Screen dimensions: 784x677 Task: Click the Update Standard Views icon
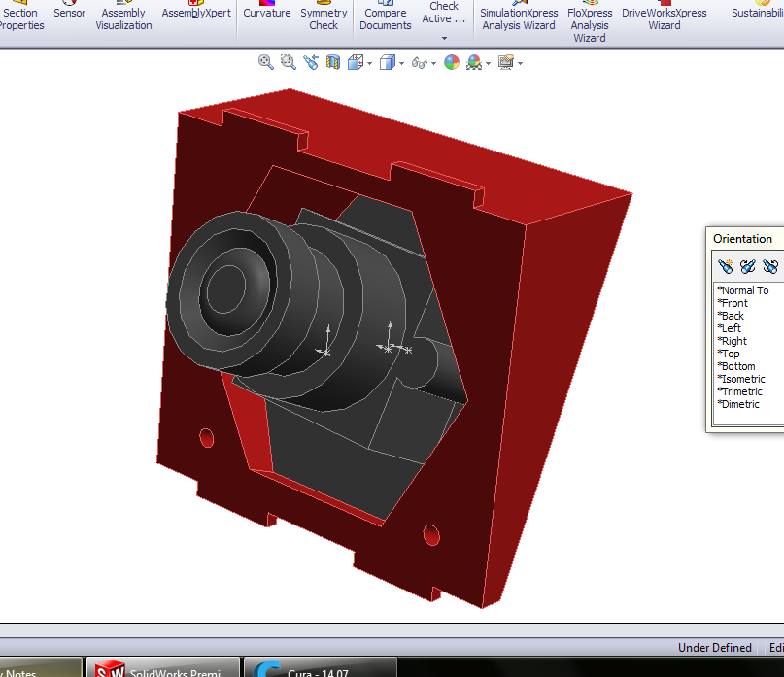pyautogui.click(x=747, y=266)
